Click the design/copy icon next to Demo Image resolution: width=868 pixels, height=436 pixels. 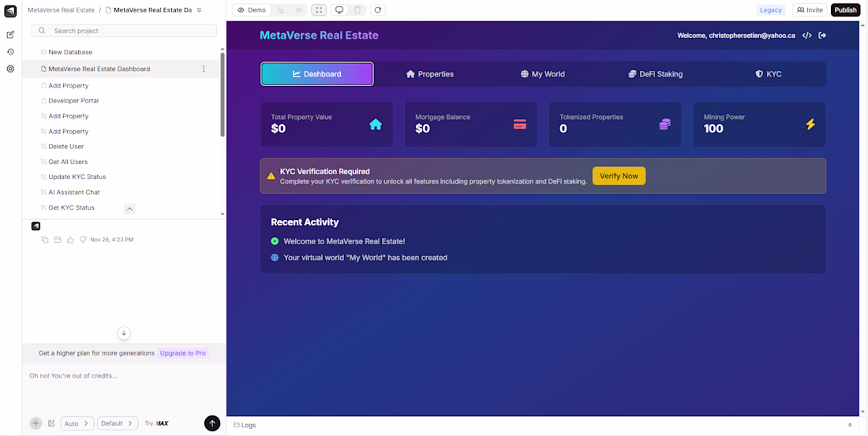point(281,10)
